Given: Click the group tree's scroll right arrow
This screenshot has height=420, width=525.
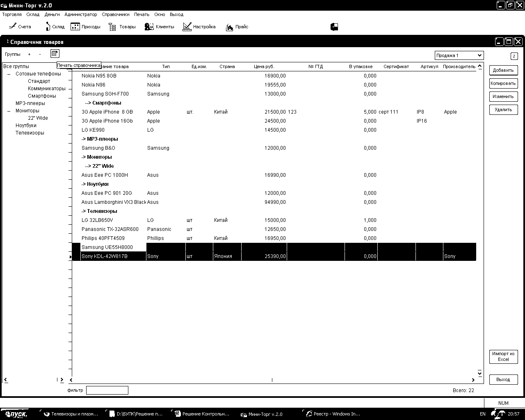Looking at the screenshot, I should click(x=62, y=380).
